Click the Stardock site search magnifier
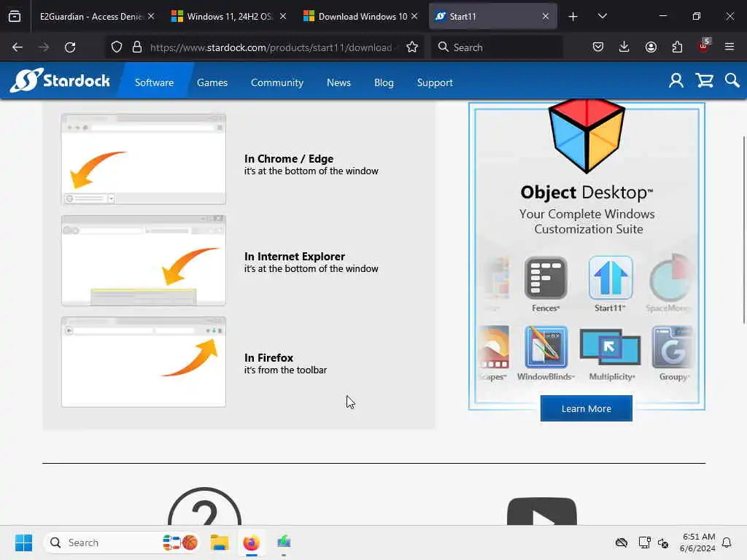The width and height of the screenshot is (747, 560). 732,80
